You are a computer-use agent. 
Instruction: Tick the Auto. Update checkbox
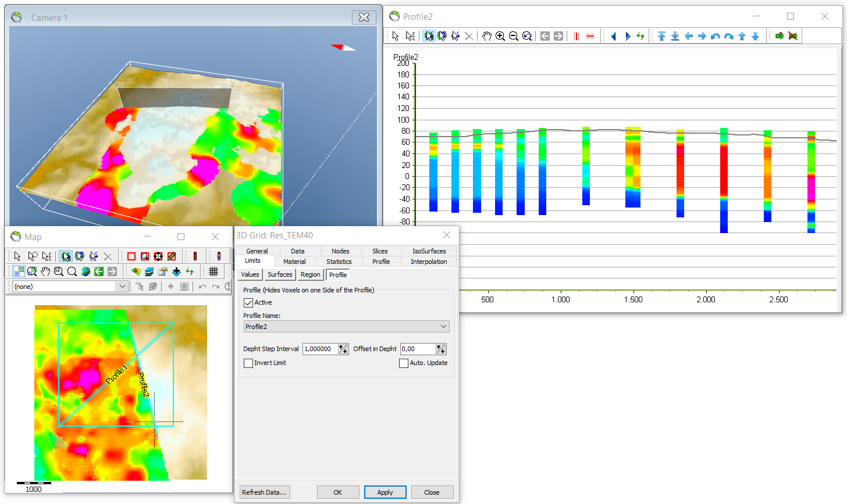click(x=404, y=363)
